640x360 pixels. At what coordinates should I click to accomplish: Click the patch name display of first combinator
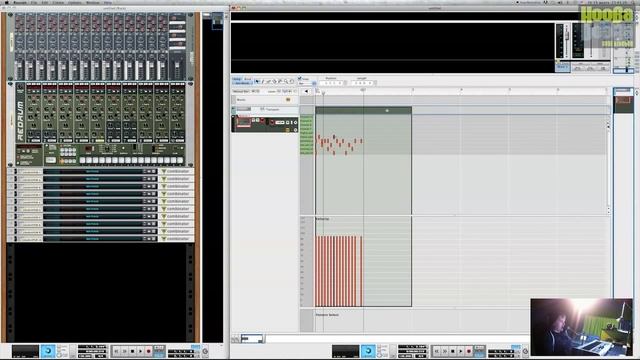click(93, 171)
